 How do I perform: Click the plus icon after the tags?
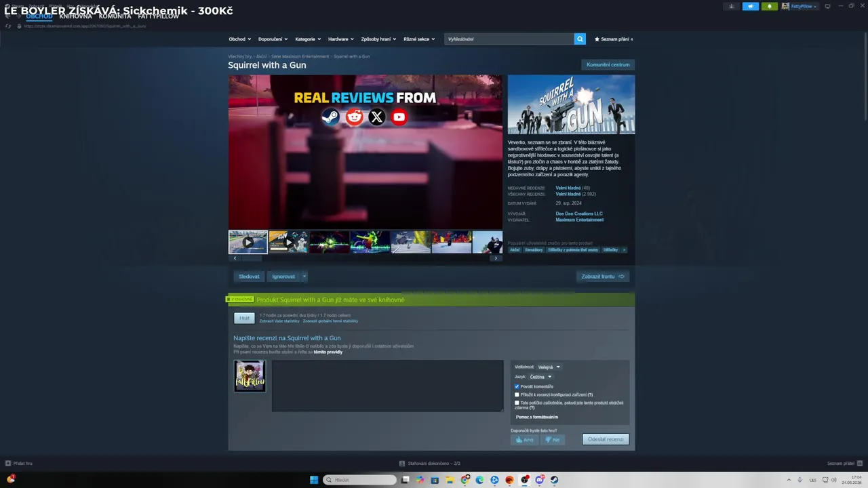pyautogui.click(x=624, y=249)
